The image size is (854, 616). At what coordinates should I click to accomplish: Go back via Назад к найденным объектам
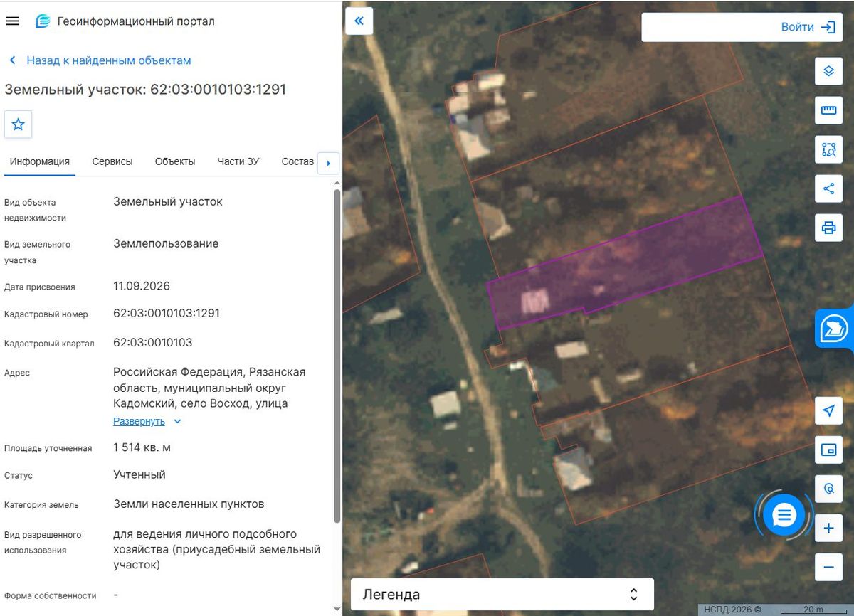(x=100, y=60)
